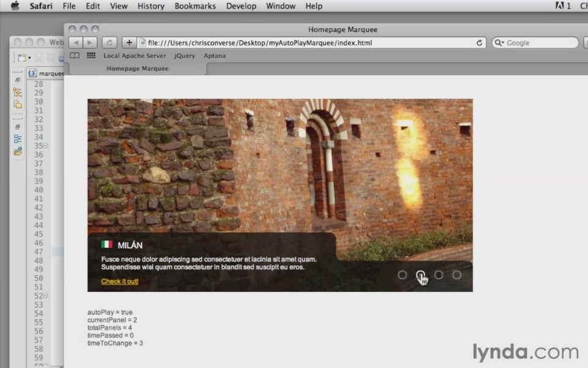Reload the page with the toolbar refresh button

[x=110, y=43]
